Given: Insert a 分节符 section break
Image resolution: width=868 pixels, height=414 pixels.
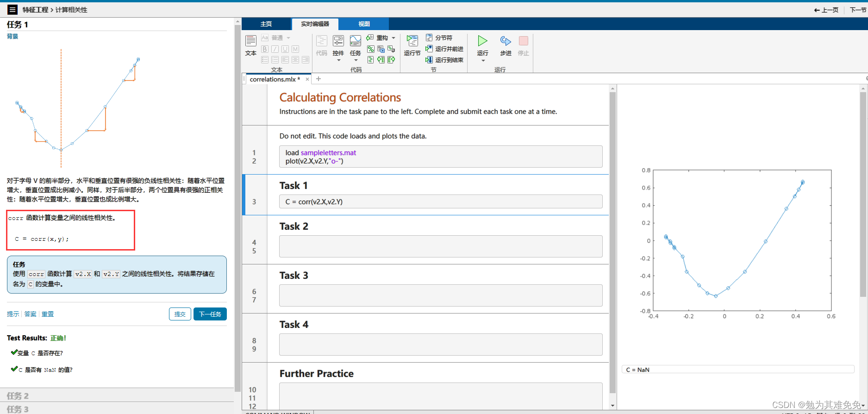Looking at the screenshot, I should tap(439, 38).
